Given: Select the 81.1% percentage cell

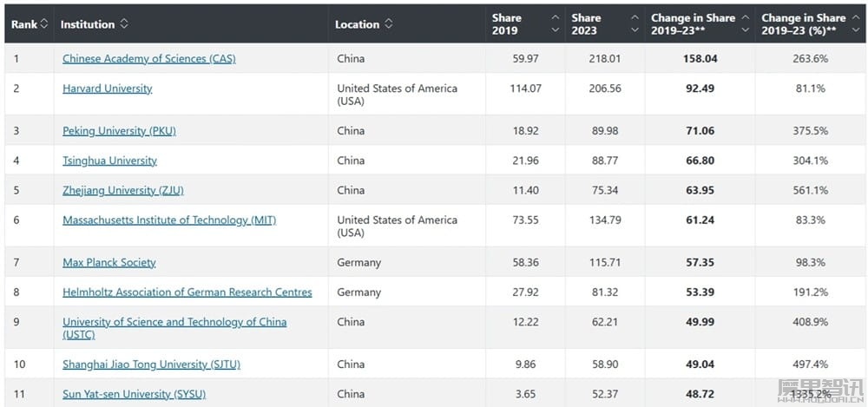Looking at the screenshot, I should click(811, 89).
